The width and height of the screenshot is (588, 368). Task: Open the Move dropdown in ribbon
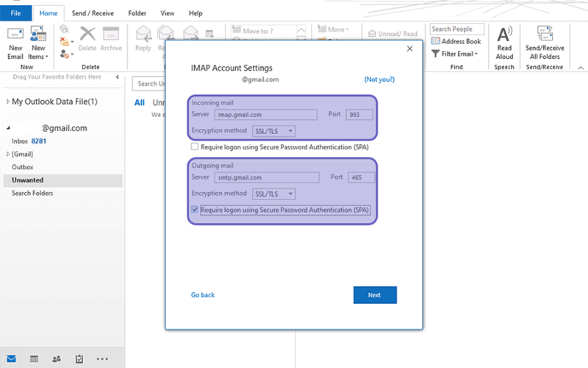(333, 29)
